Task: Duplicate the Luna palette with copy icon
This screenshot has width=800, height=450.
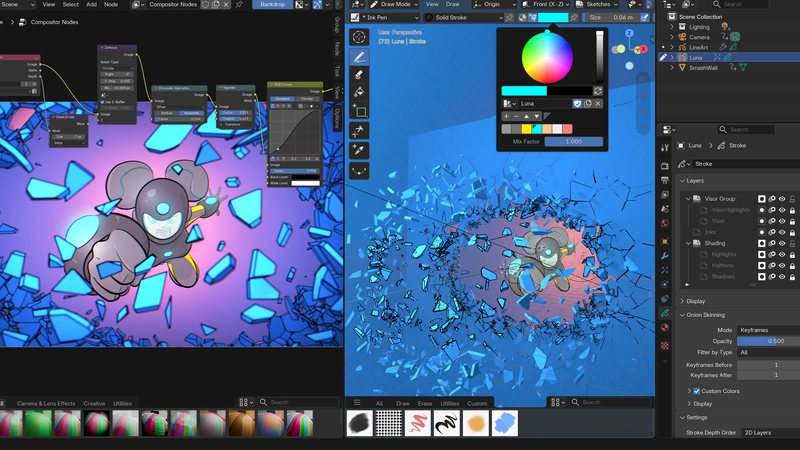Action: (588, 104)
